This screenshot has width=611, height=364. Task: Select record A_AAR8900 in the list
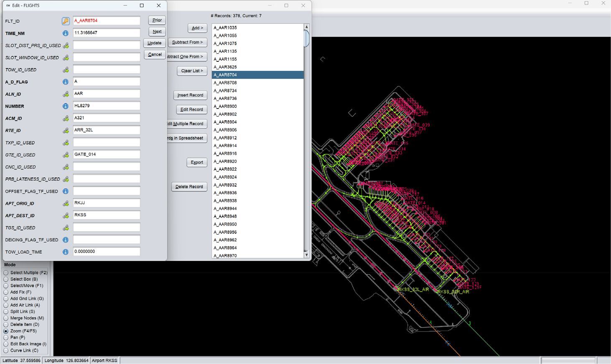(x=225, y=106)
